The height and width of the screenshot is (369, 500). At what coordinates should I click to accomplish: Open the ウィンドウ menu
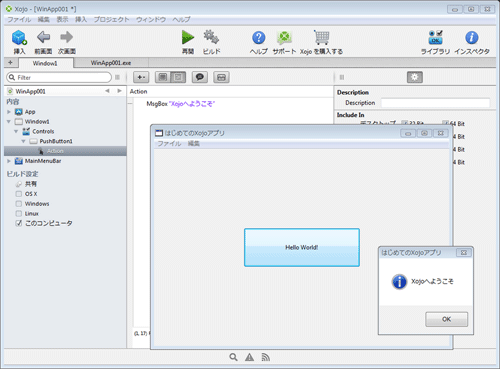tap(151, 20)
